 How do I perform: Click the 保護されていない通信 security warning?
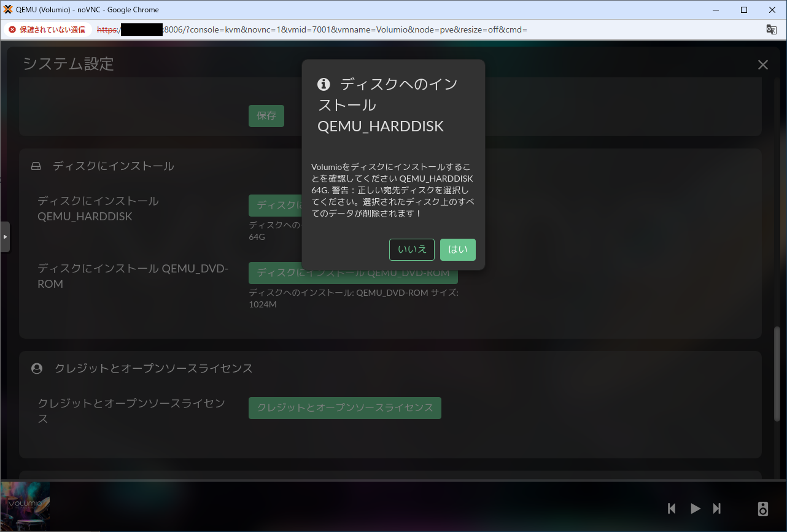point(47,29)
